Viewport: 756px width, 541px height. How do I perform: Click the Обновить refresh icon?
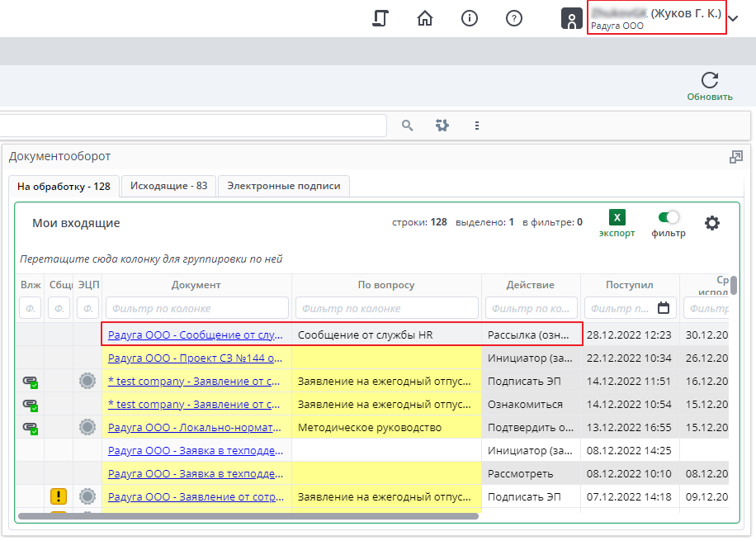coord(709,81)
